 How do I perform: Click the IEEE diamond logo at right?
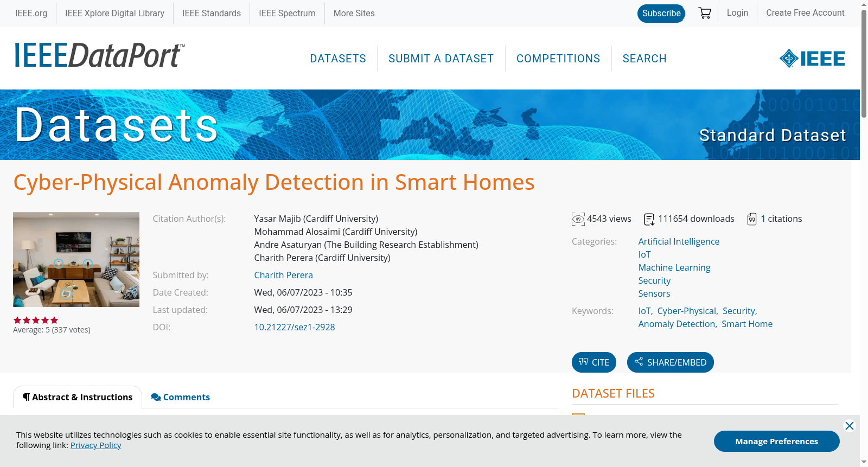pyautogui.click(x=812, y=58)
